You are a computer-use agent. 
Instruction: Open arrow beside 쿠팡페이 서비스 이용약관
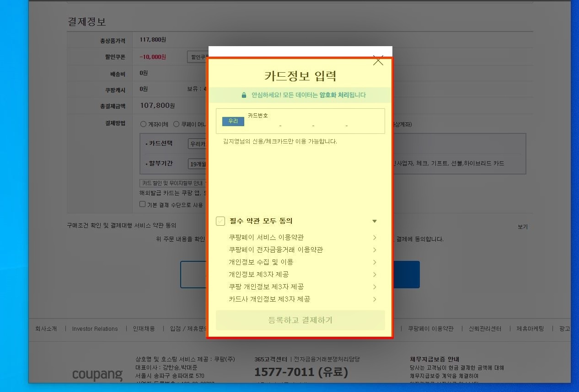375,238
